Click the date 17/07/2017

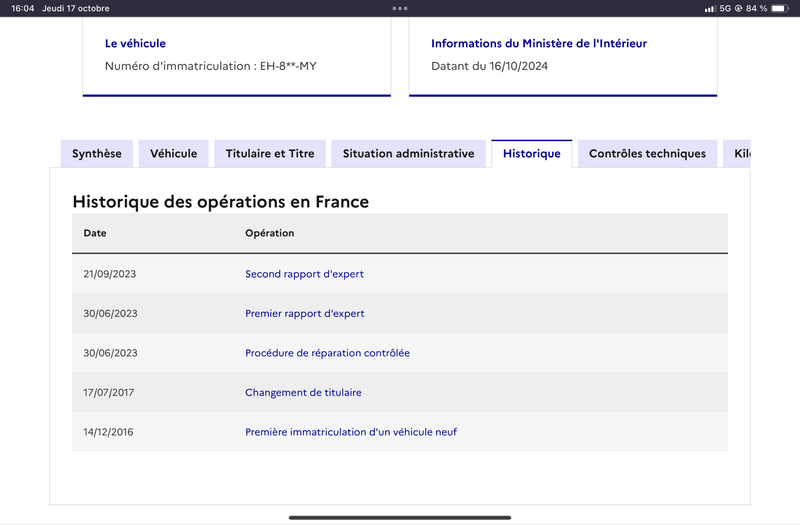point(109,392)
